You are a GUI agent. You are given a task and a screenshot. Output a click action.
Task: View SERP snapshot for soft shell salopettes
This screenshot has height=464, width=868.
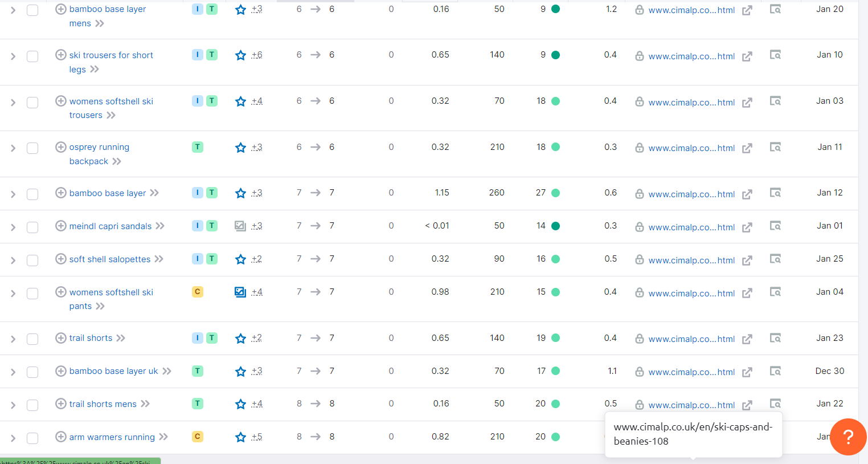point(775,259)
